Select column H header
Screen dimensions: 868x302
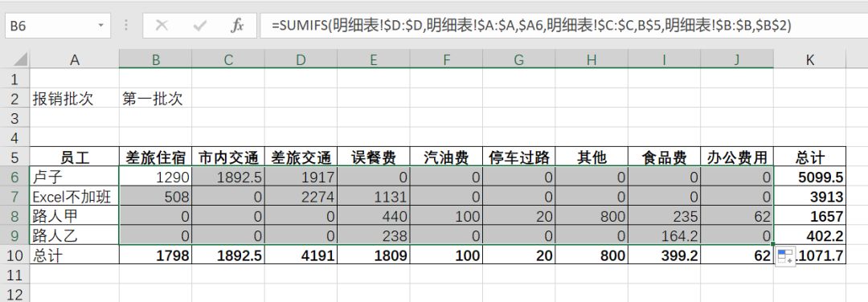(592, 60)
